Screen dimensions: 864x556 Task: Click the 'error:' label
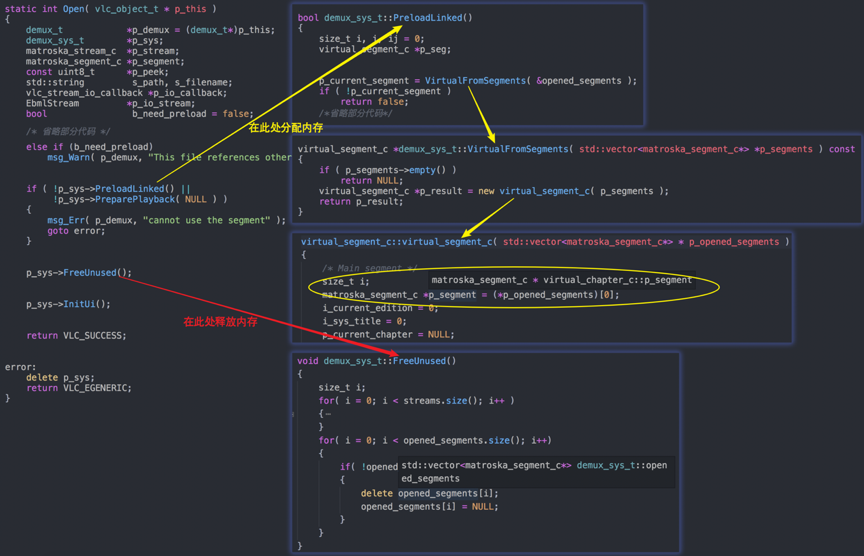(x=20, y=366)
